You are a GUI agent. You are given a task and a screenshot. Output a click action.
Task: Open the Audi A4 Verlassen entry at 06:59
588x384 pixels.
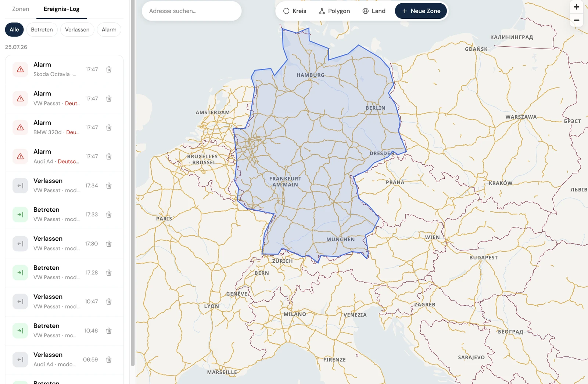point(64,360)
